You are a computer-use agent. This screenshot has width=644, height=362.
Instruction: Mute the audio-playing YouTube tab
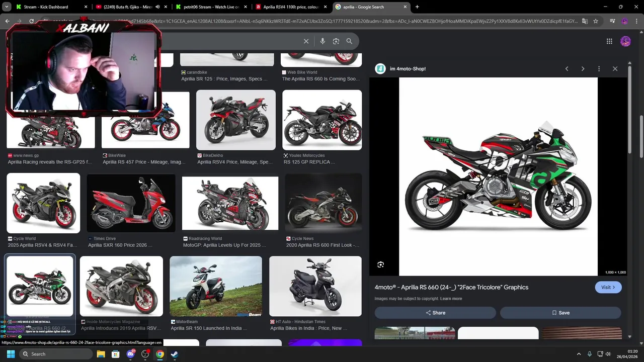click(x=157, y=7)
